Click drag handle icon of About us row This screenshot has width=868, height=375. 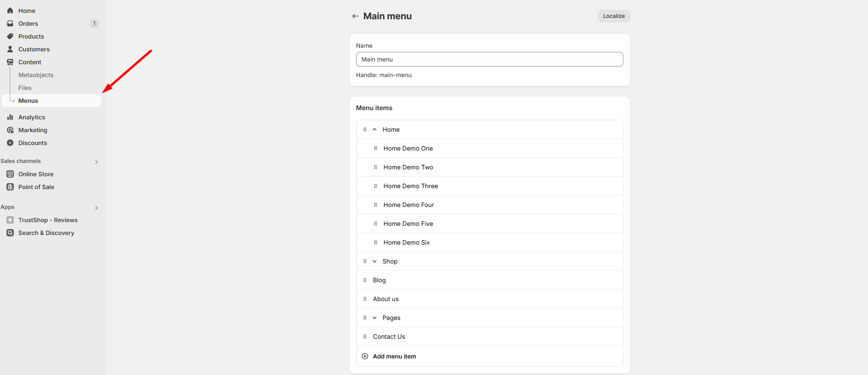(365, 299)
